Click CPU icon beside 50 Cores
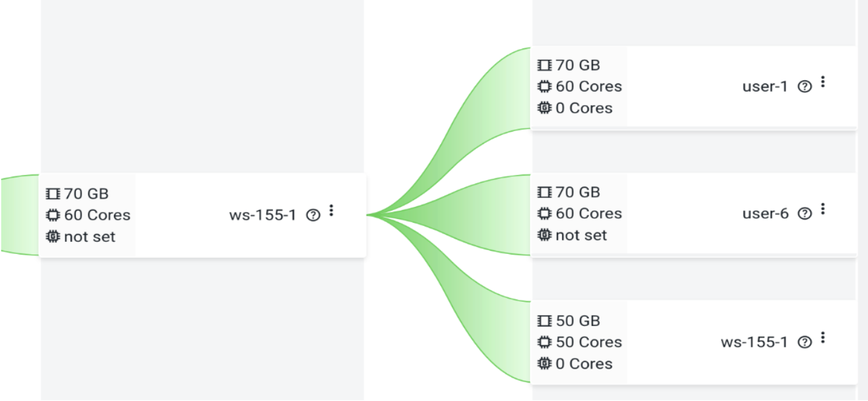Screen dimensions: 868x401 [545, 342]
